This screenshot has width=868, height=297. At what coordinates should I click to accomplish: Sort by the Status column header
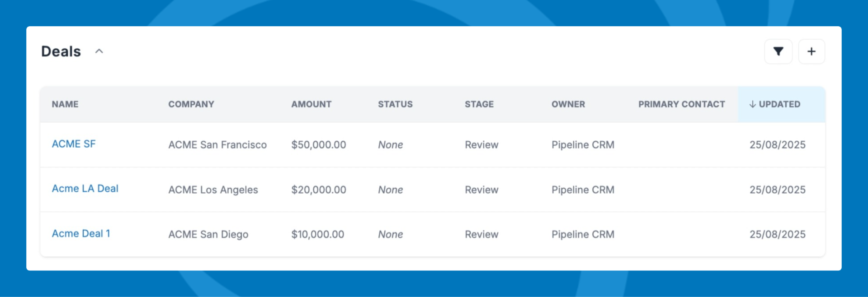click(395, 104)
